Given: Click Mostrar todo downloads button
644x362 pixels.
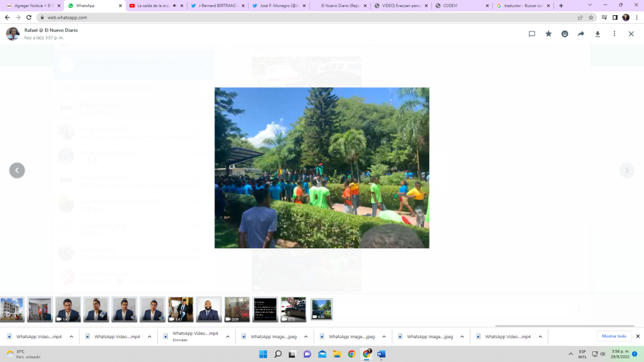Looking at the screenshot, I should pyautogui.click(x=614, y=336).
